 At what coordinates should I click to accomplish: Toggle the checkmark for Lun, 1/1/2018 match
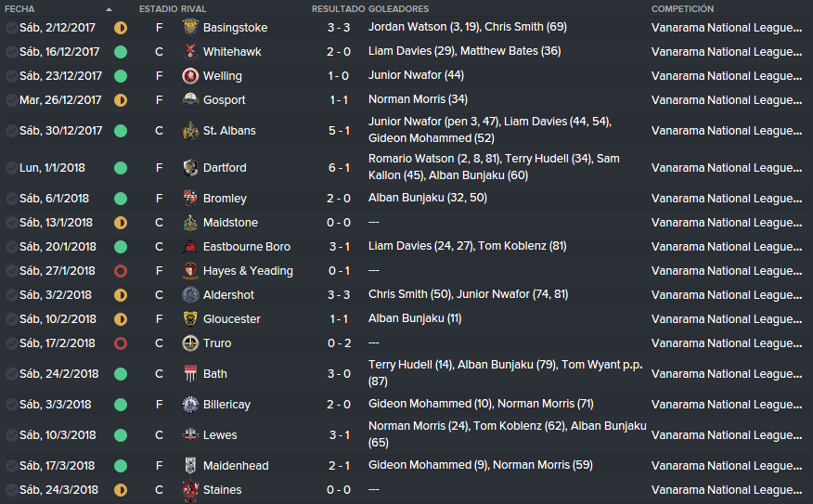point(11,167)
